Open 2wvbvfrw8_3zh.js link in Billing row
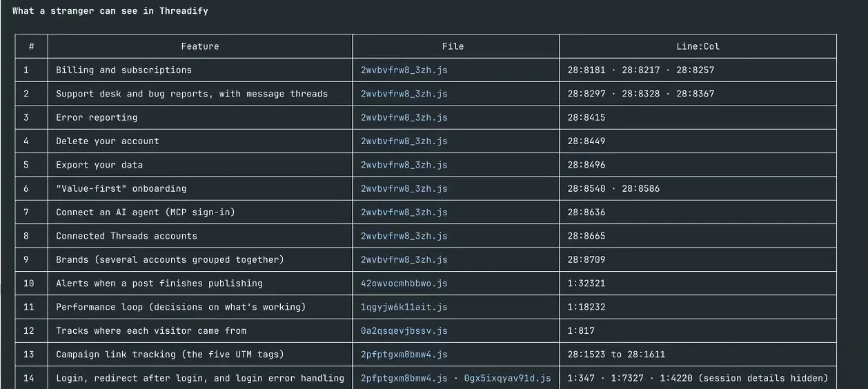 coord(404,70)
